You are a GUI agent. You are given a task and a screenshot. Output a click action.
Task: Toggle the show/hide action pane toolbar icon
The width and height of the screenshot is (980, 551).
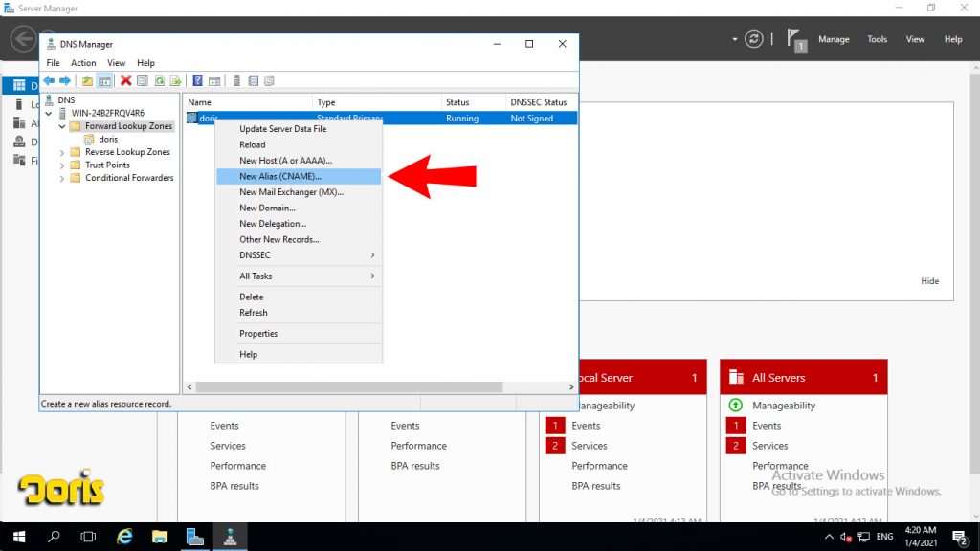point(214,80)
